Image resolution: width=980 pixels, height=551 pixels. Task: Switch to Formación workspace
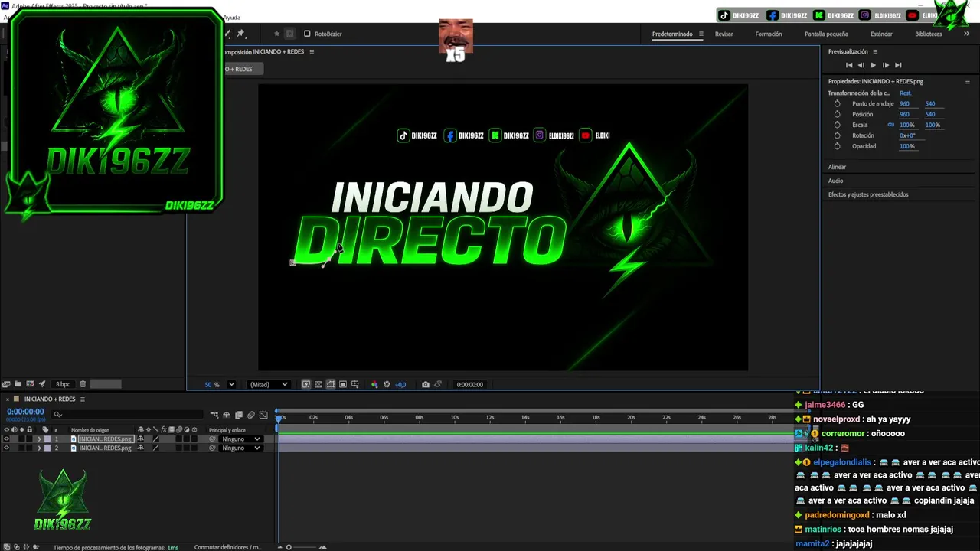(x=769, y=34)
